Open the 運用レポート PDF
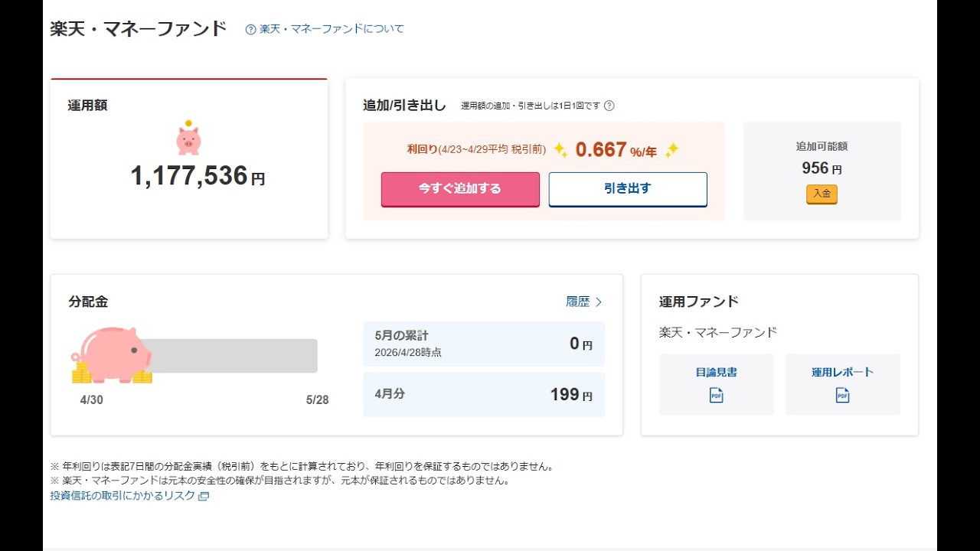The width and height of the screenshot is (980, 551). coord(843,384)
